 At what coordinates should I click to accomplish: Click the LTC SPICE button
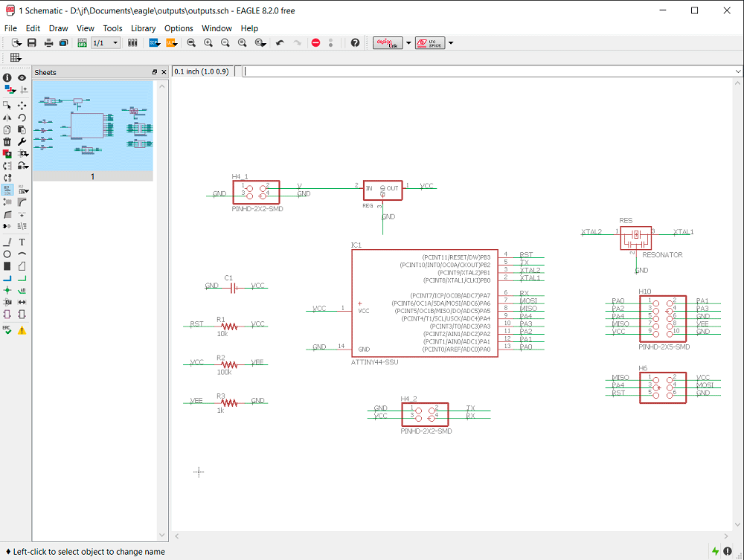pos(430,42)
